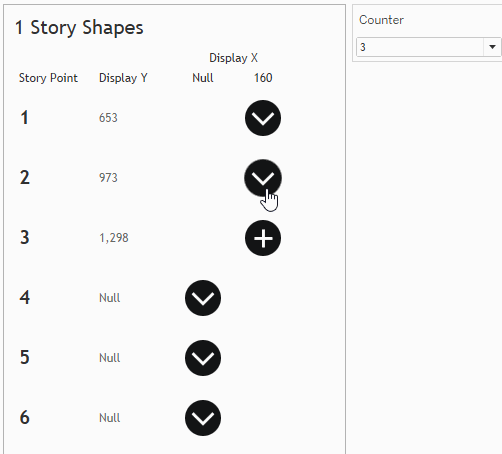This screenshot has width=502, height=454.
Task: Click the Counter parameter title
Action: click(x=381, y=20)
